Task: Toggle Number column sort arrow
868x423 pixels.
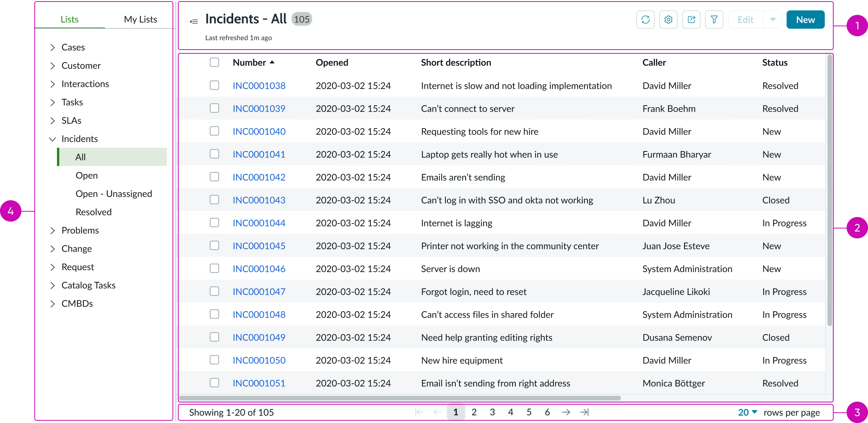Action: [272, 63]
